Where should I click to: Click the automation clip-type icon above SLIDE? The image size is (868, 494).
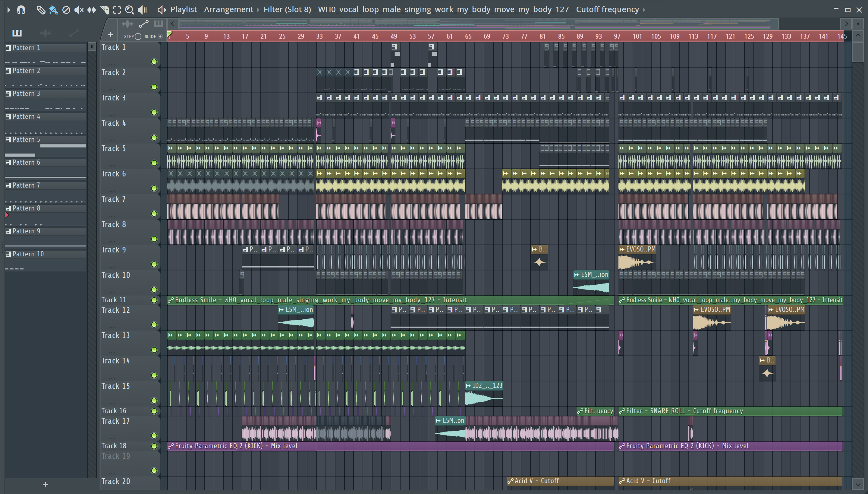tap(144, 24)
